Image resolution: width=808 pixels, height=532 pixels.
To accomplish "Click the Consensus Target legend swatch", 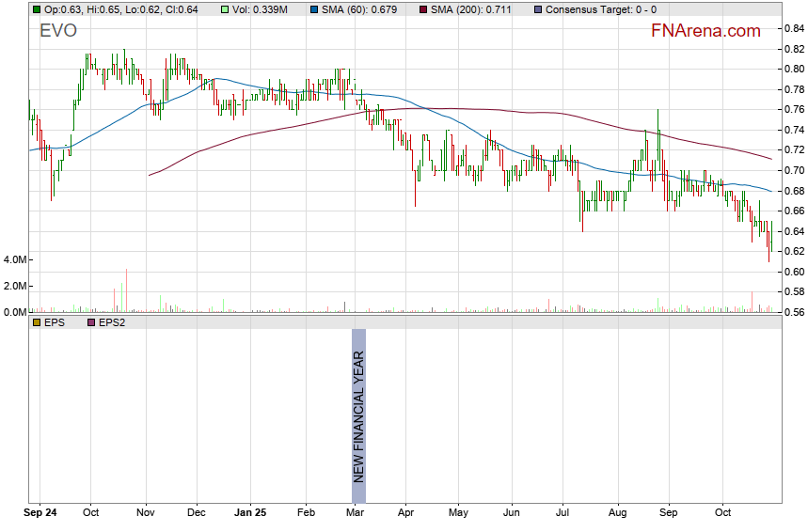I will (537, 8).
